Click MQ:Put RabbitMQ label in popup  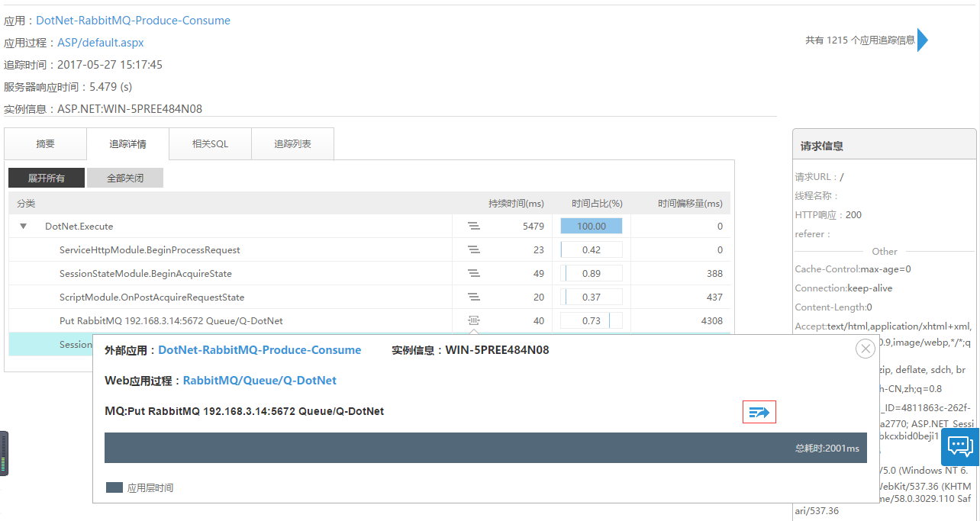[x=244, y=411]
